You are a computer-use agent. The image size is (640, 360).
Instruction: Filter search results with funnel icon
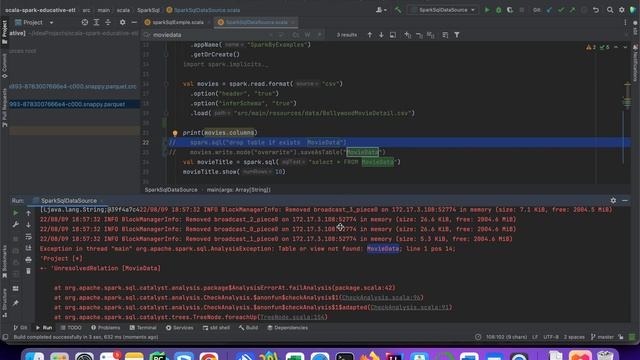pyautogui.click(x=457, y=35)
